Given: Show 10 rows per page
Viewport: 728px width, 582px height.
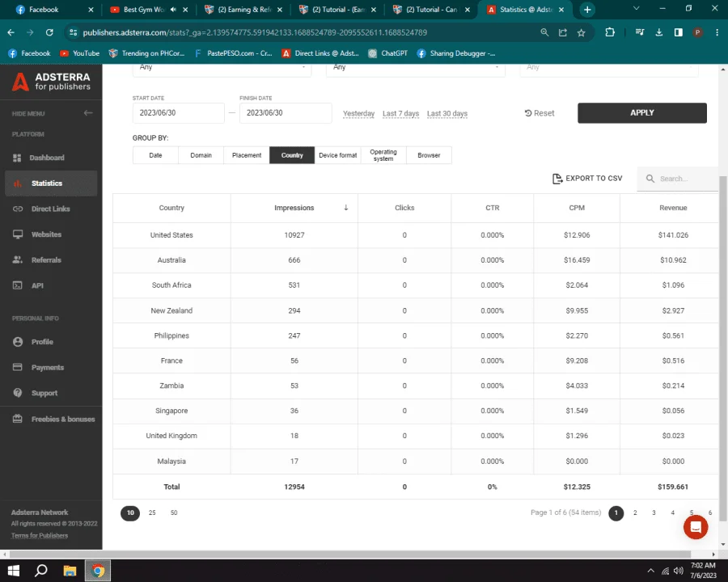Looking at the screenshot, I should tap(130, 512).
